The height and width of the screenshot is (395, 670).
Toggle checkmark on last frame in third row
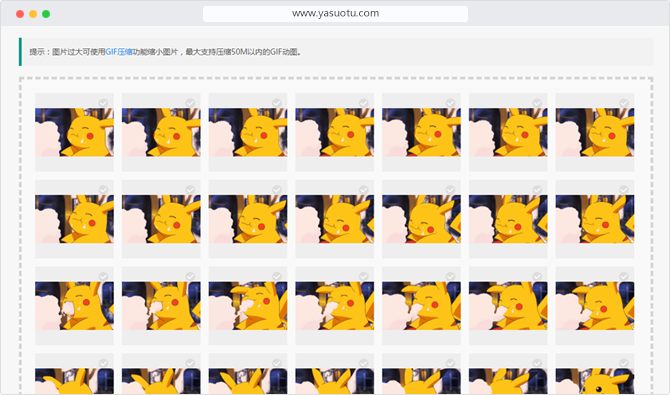(x=624, y=277)
